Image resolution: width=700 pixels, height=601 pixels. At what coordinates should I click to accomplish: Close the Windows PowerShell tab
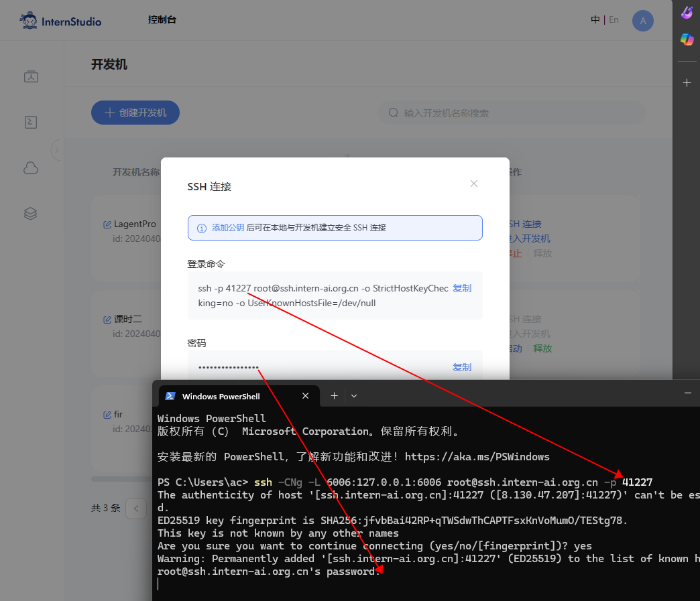click(x=305, y=396)
